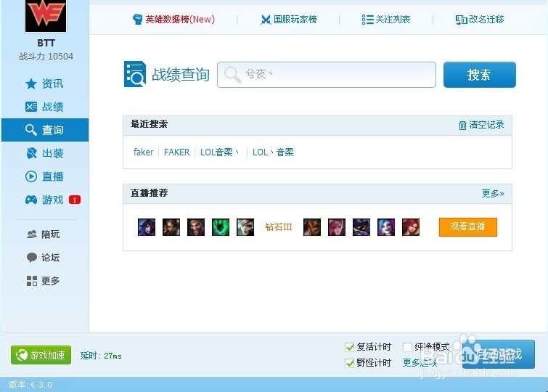
Task: Click the first portrait right of 钻石III
Action: [312, 227]
